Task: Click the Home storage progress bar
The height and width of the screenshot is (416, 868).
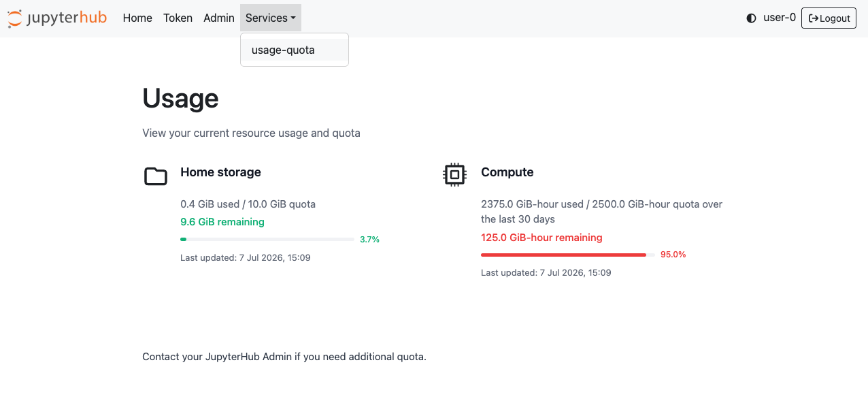Action: click(x=267, y=240)
